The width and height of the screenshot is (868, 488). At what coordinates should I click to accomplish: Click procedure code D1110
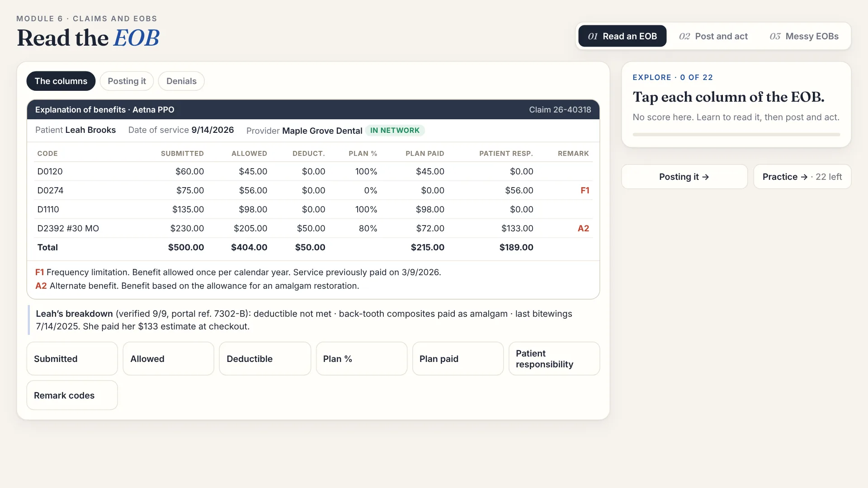point(48,210)
